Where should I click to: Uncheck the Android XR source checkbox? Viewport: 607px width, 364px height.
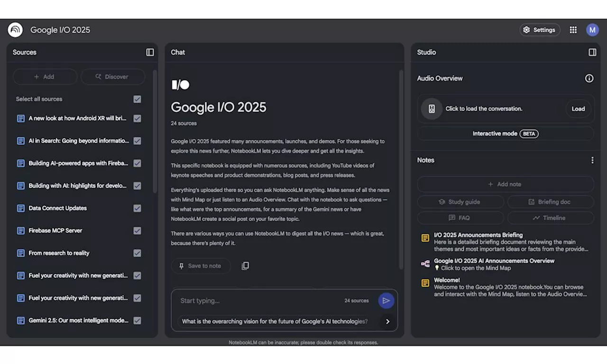pyautogui.click(x=137, y=118)
